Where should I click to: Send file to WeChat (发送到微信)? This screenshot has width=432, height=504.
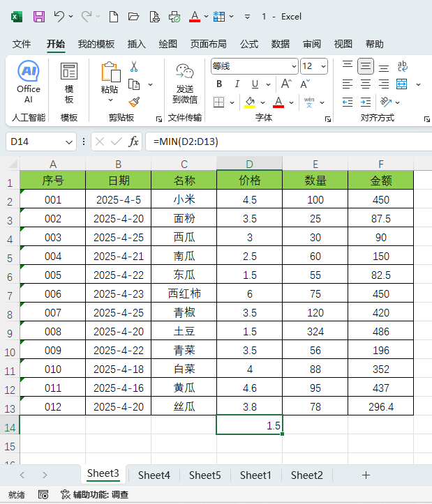pos(185,84)
